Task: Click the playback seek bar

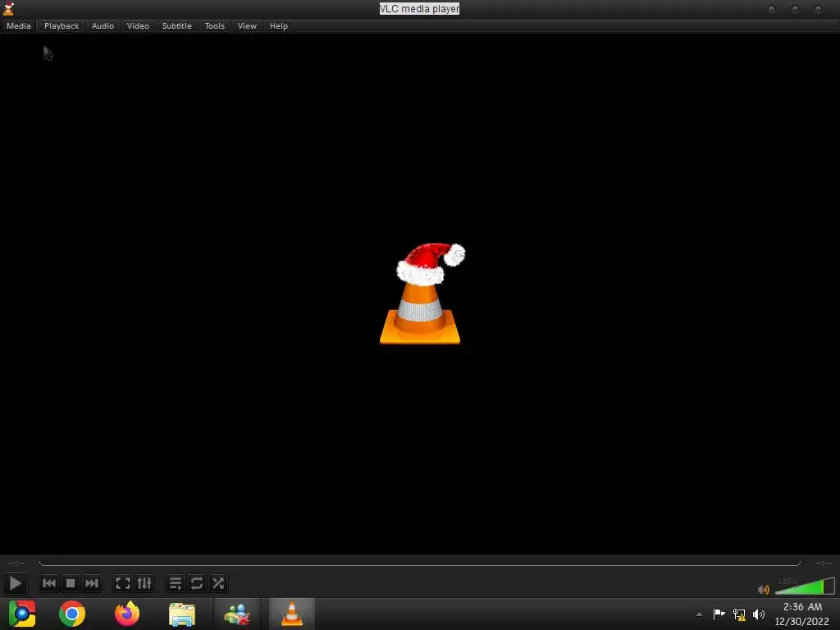Action: (419, 563)
